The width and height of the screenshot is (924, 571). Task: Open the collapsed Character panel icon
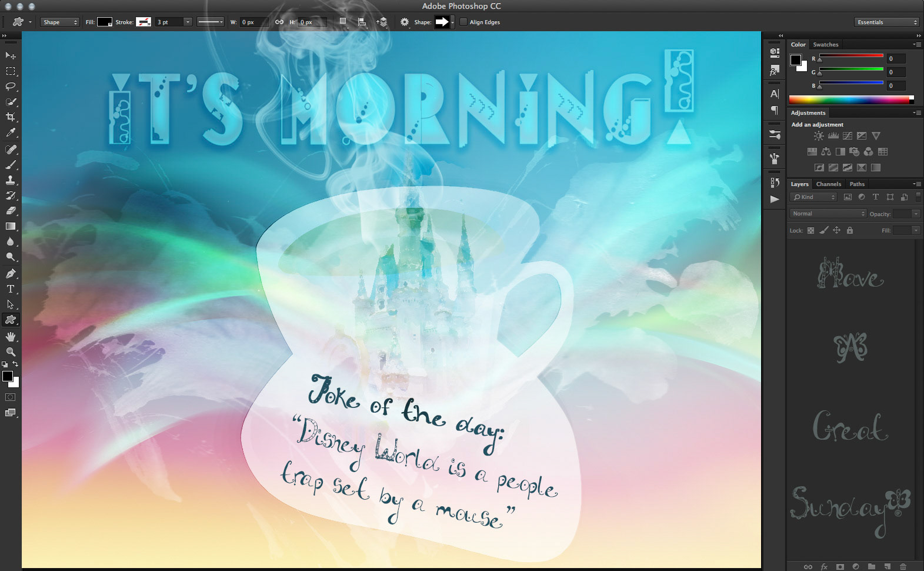click(x=775, y=94)
